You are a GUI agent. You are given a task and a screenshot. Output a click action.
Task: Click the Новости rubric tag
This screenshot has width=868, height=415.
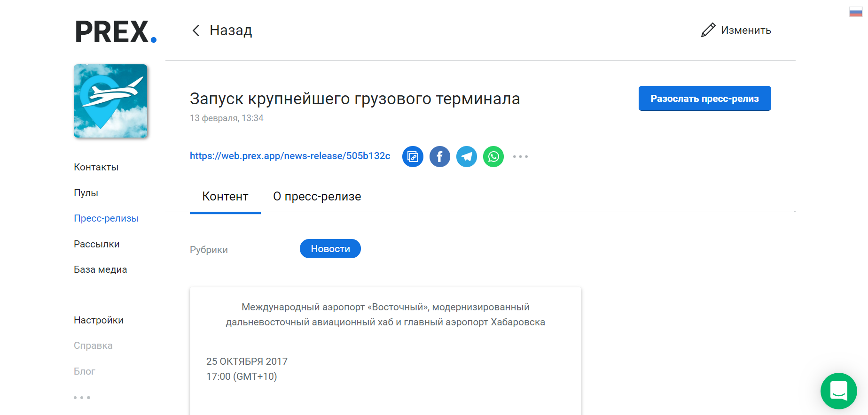[x=330, y=249]
